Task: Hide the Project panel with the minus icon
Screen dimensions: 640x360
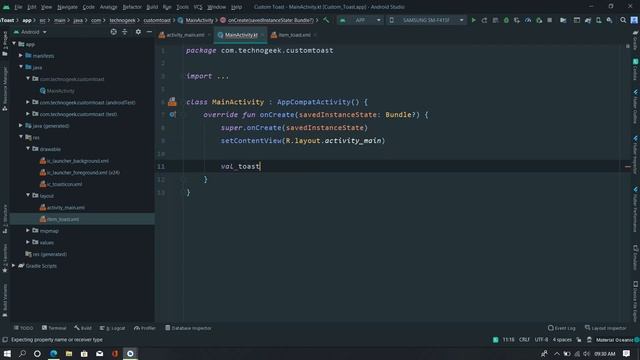Action: tap(149, 32)
